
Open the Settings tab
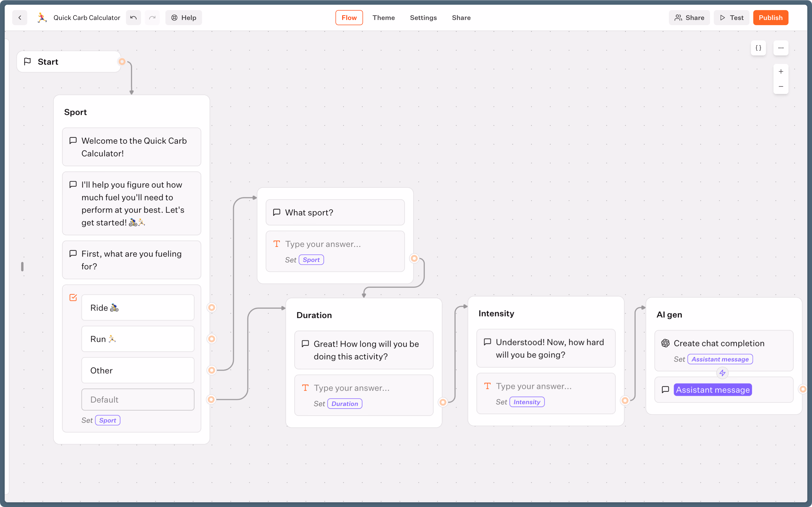(423, 18)
